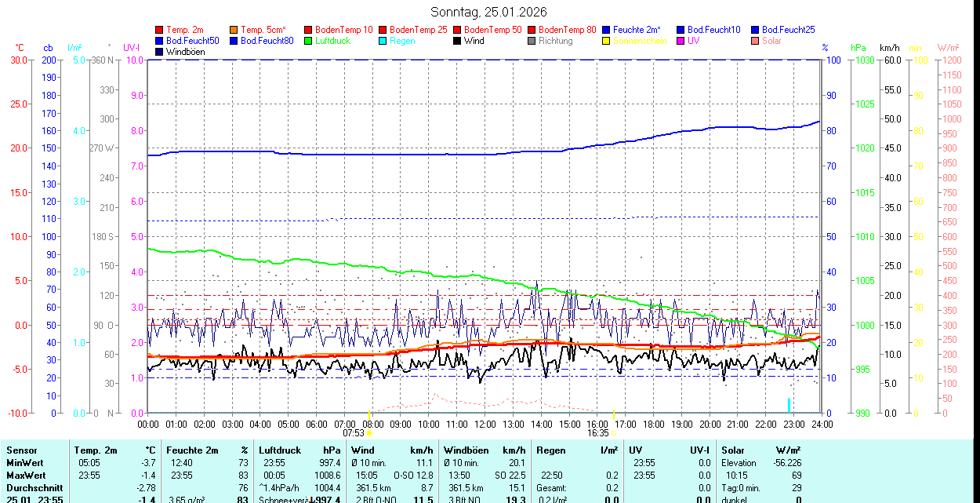Click the chart title Sonntag, 25.01.2026

pos(489,12)
